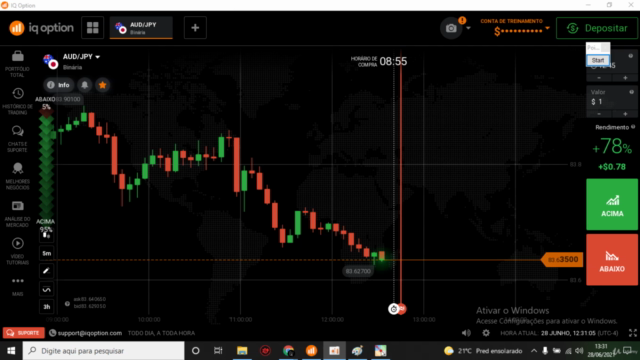Click the Valor amount field
The width and height of the screenshot is (640, 360).
pos(611,98)
